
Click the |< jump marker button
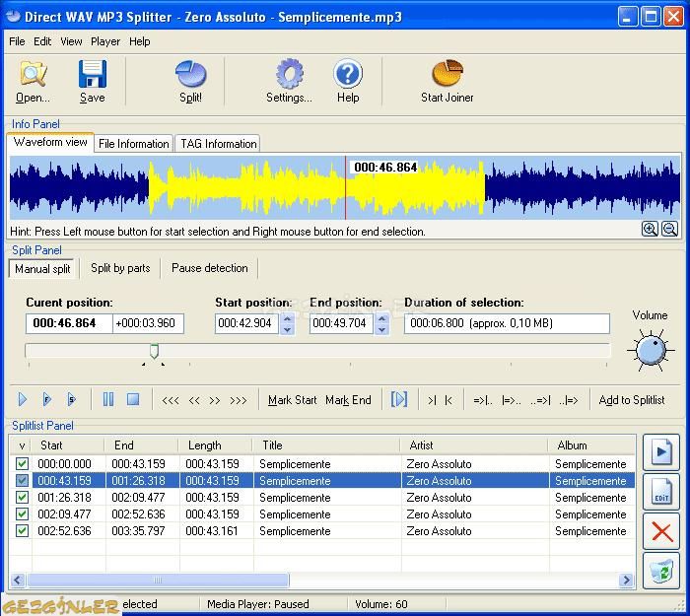[x=448, y=400]
